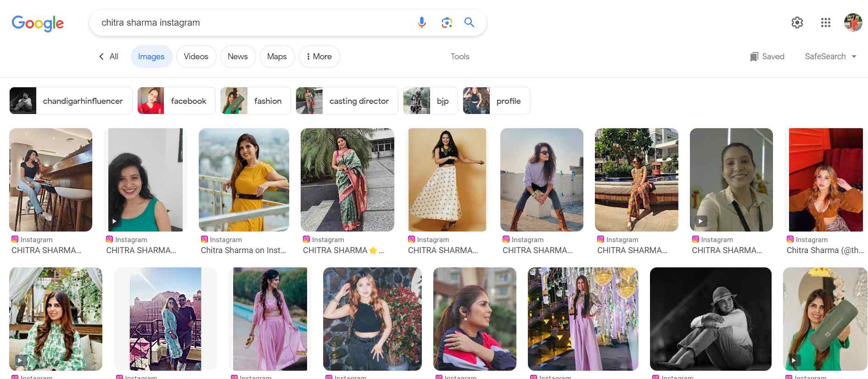Click Instagram icon under green saree result
The width and height of the screenshot is (868, 379).
(x=307, y=239)
